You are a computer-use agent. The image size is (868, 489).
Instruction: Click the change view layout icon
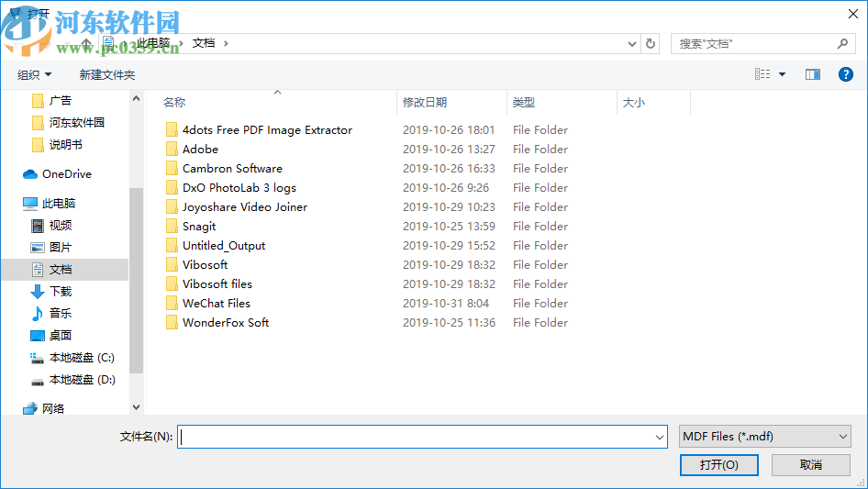coord(762,74)
